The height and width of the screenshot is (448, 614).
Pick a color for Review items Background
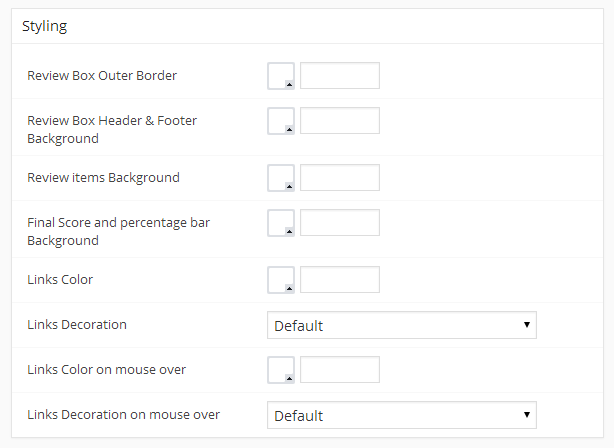(x=281, y=178)
